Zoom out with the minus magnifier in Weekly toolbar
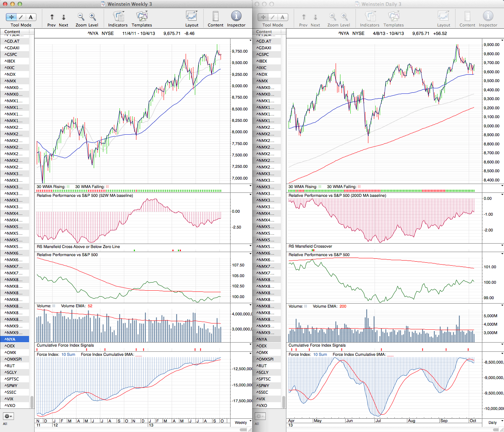 (x=81, y=17)
